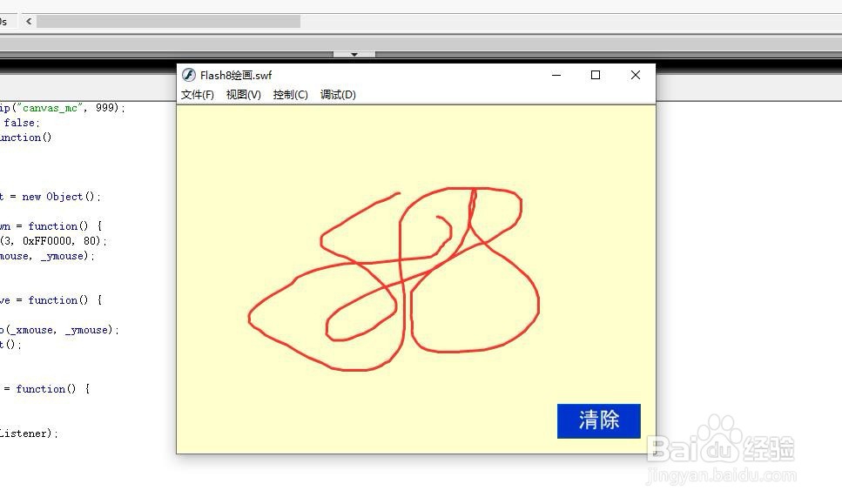Viewport: 842px width, 504px height.
Task: Minimize the Flash8绘画.swf window
Action: pyautogui.click(x=556, y=75)
